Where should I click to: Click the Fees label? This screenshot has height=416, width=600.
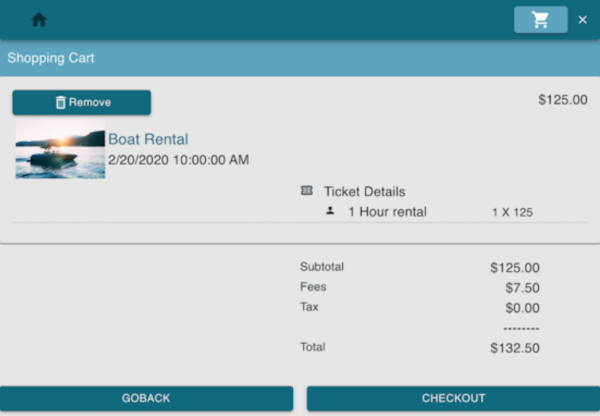click(x=313, y=287)
